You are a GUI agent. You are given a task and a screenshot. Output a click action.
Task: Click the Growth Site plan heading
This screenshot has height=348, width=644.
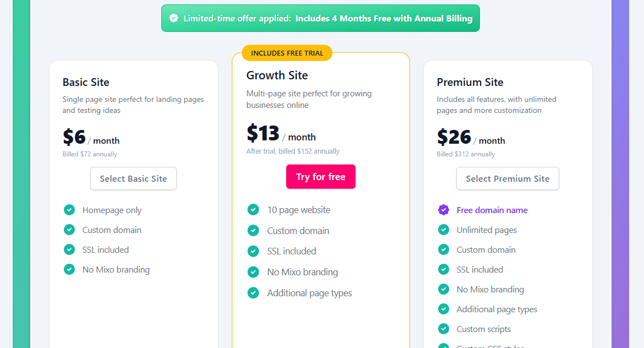point(277,75)
